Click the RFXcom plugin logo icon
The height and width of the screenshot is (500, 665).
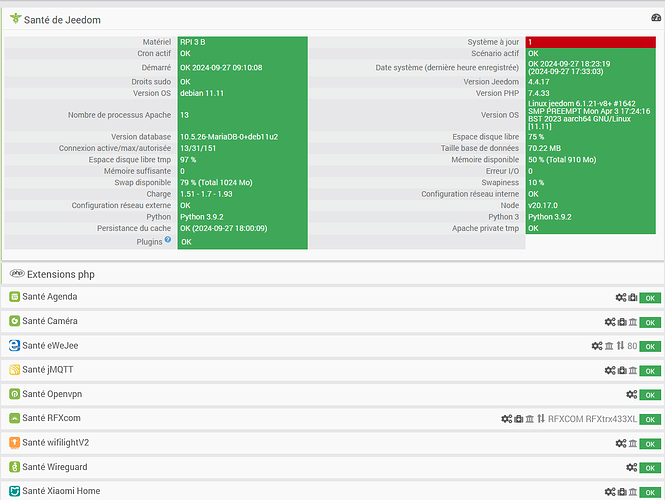[x=14, y=418]
